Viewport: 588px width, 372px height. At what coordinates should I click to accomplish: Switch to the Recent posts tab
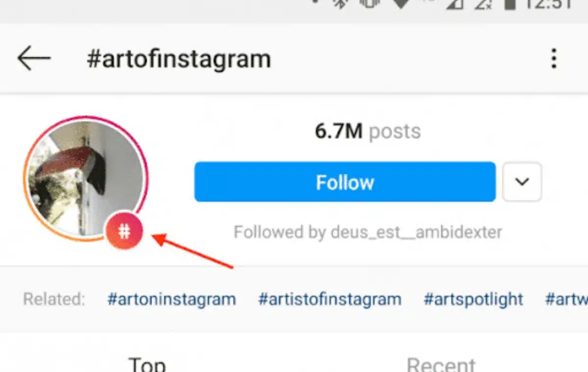441,364
